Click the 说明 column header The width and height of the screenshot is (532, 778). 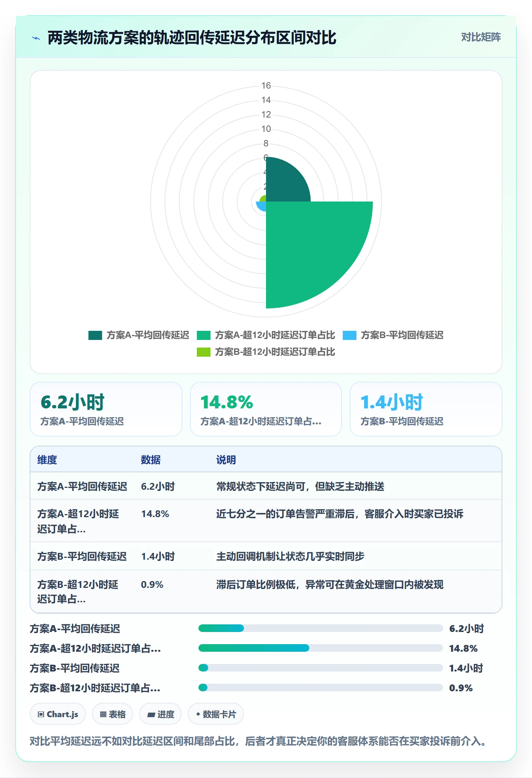[x=226, y=460]
